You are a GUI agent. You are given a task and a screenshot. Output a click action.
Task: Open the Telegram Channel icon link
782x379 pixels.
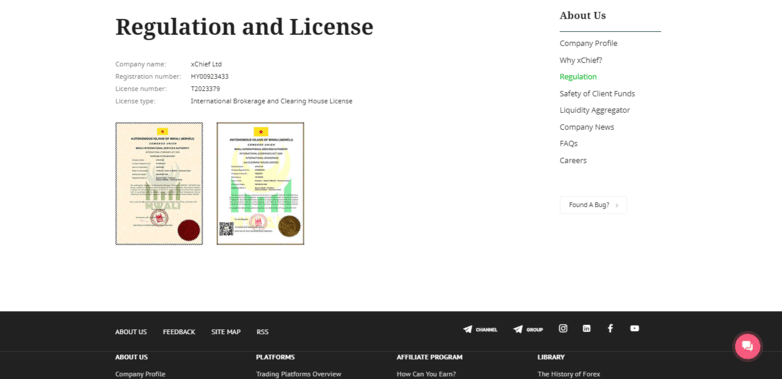click(x=480, y=329)
